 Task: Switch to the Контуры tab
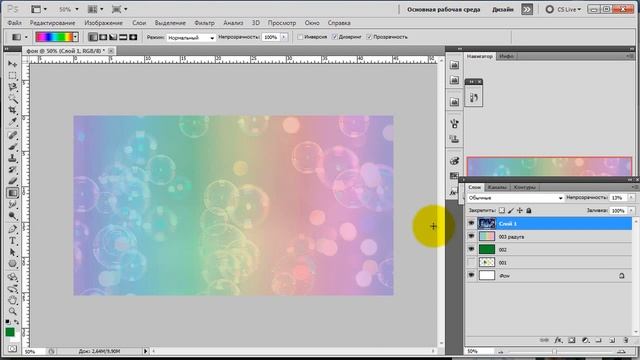(x=524, y=187)
